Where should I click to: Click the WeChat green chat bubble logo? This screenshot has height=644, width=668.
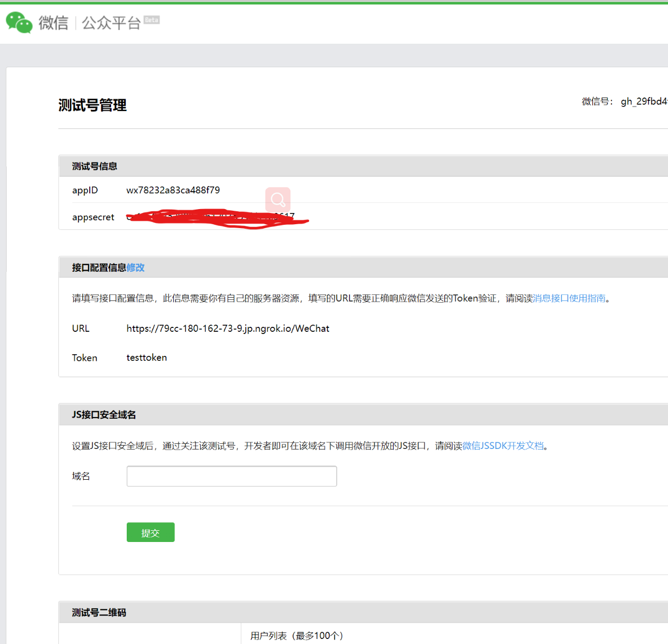tap(19, 22)
